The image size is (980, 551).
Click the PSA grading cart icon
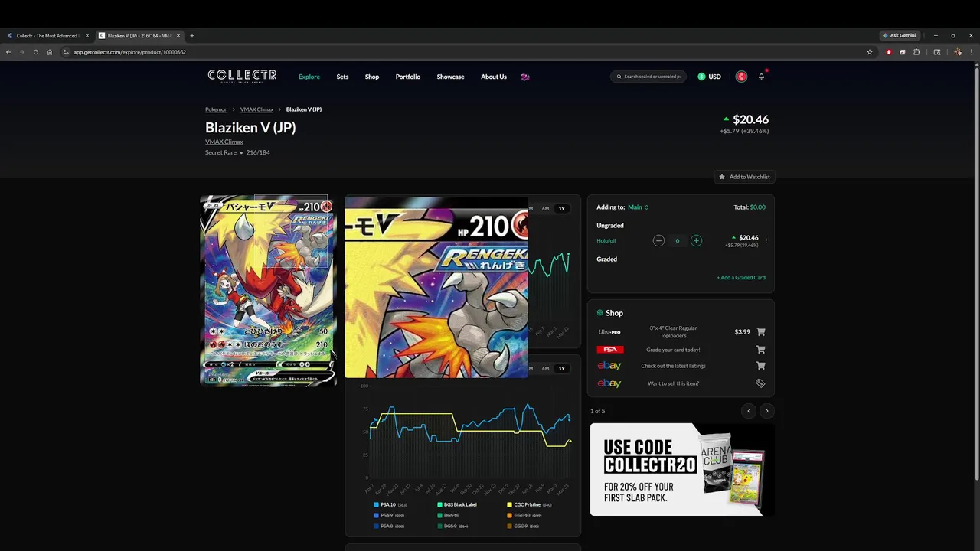760,350
